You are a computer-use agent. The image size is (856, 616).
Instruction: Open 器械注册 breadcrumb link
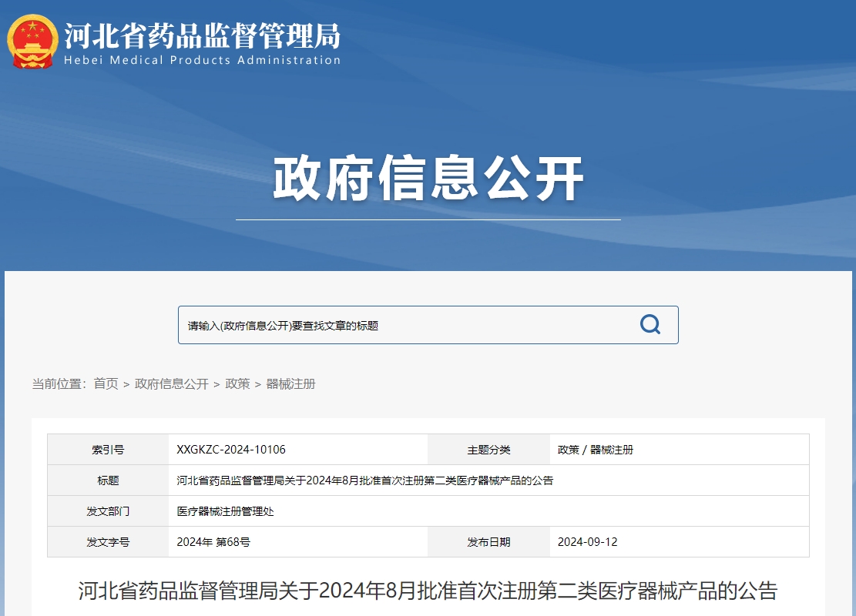pos(290,383)
